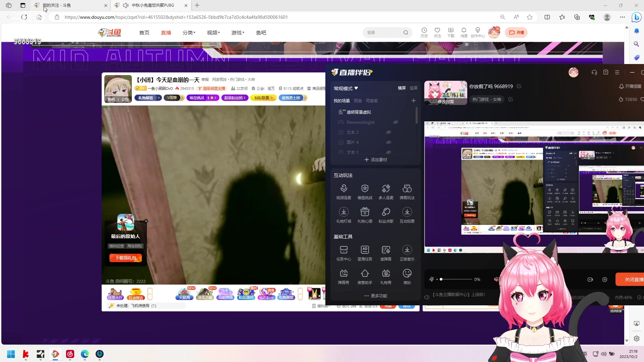
Task: Open 房管助手 room manager assistant
Action: 365,277
